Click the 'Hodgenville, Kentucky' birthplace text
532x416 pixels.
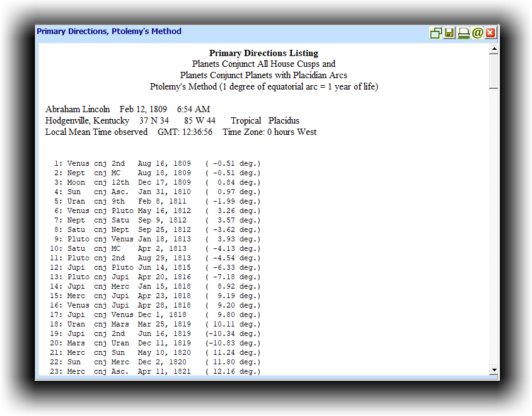tap(87, 120)
